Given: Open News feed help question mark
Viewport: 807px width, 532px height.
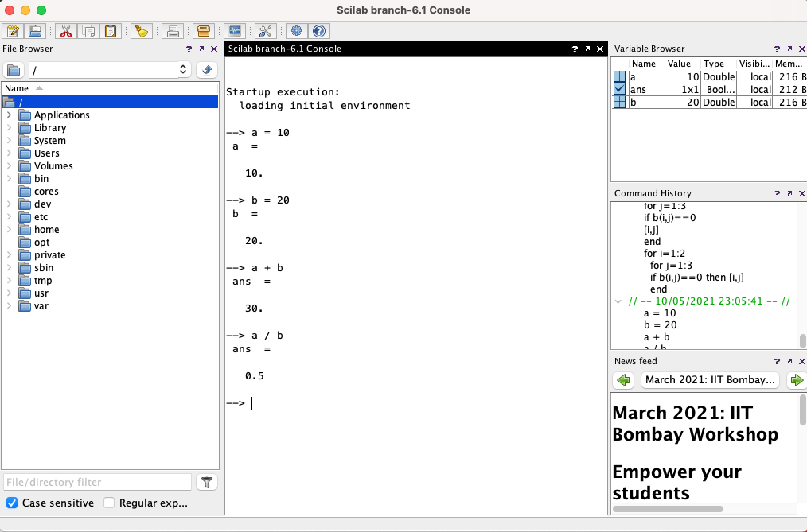Looking at the screenshot, I should 777,361.
